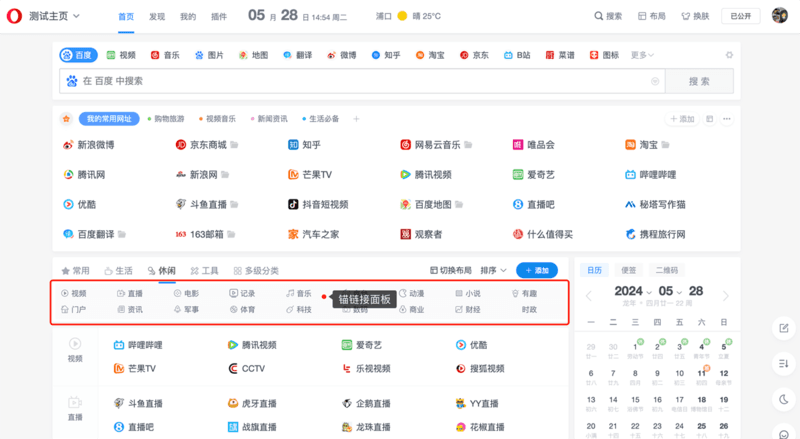Jump to 体育 anchor link
The image size is (800, 439).
click(242, 309)
